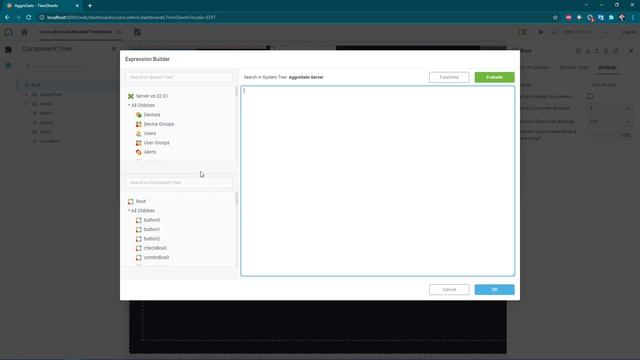Click the Logout link

pos(629,32)
